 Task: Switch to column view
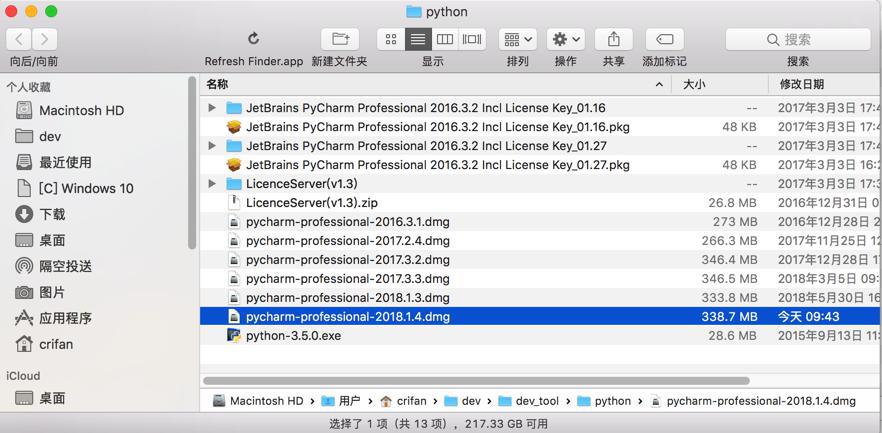[x=445, y=39]
